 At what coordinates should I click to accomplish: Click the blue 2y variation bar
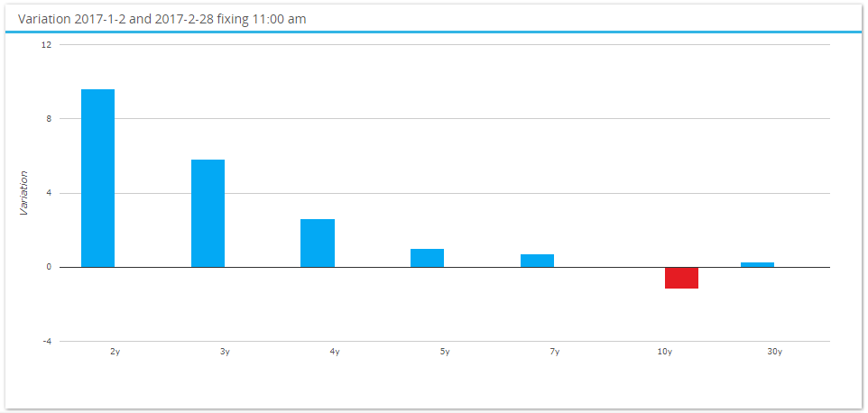tap(98, 178)
